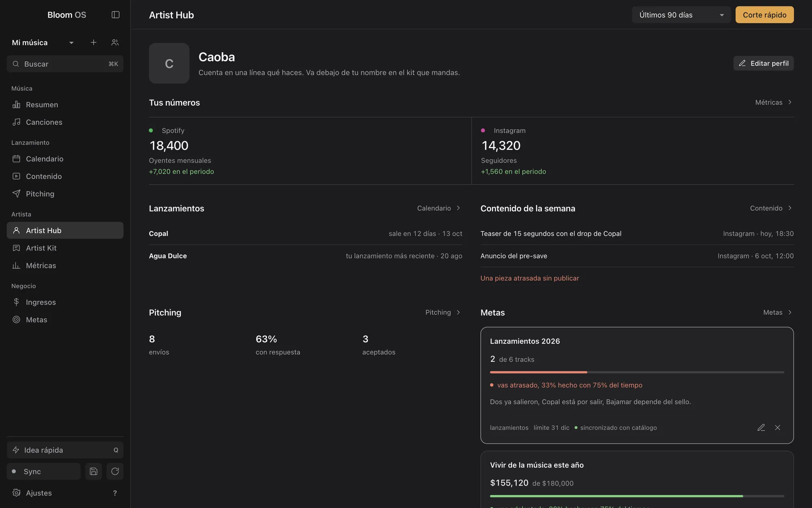
Task: Open the Copal release row
Action: 305,234
